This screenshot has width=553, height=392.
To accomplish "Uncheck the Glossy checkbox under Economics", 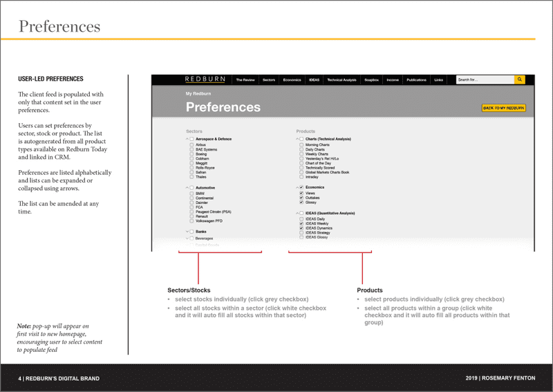I will pos(301,202).
